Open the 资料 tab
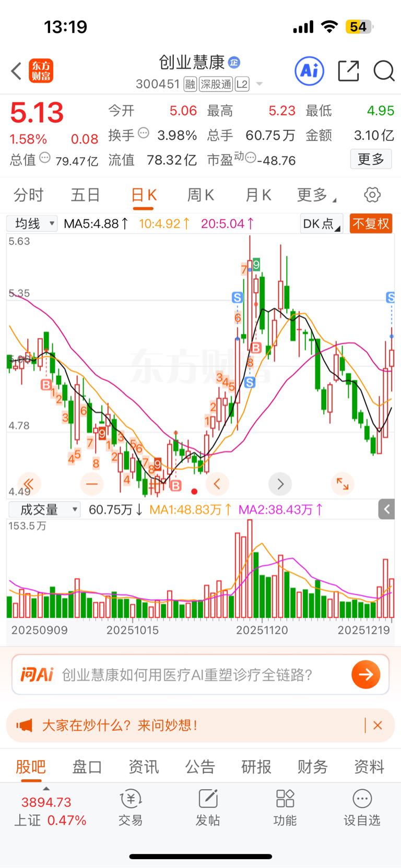This screenshot has height=868, width=401. click(x=369, y=766)
